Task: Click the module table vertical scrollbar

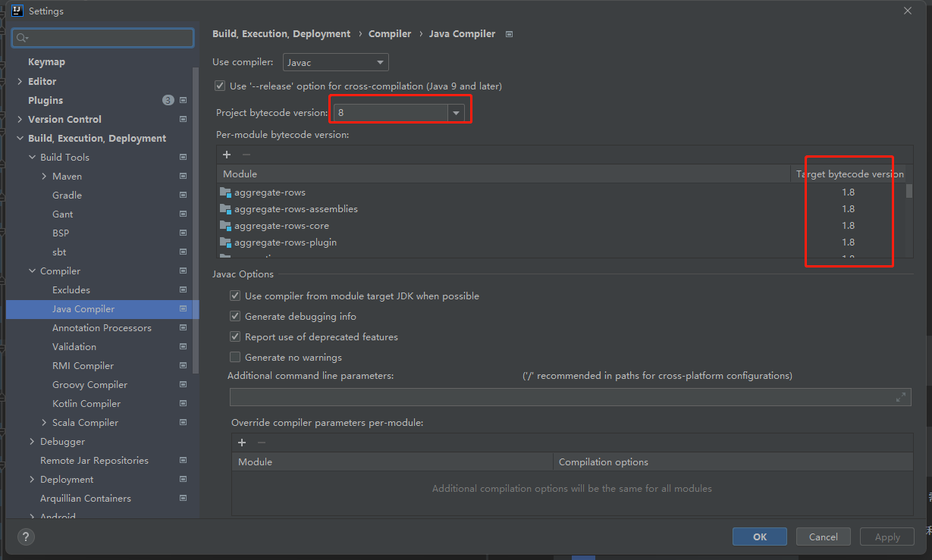Action: point(909,191)
